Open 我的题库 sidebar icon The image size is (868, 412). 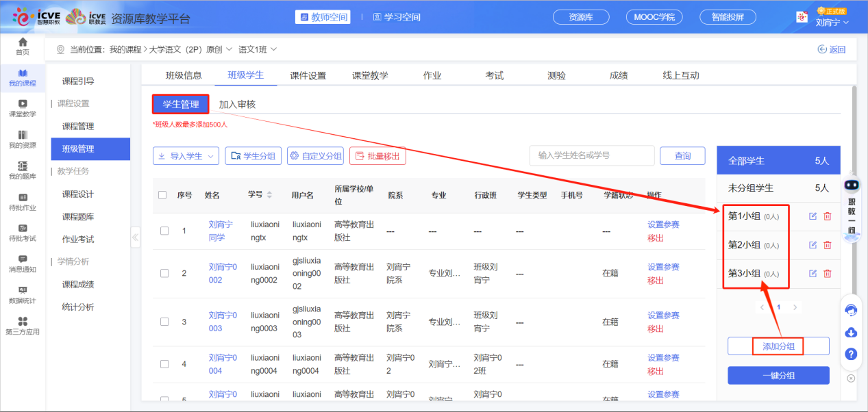23,170
